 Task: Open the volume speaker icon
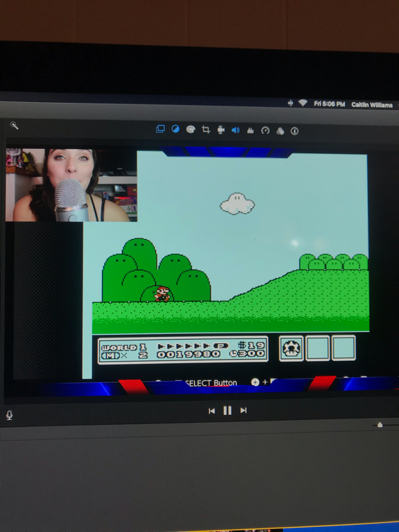click(x=235, y=130)
